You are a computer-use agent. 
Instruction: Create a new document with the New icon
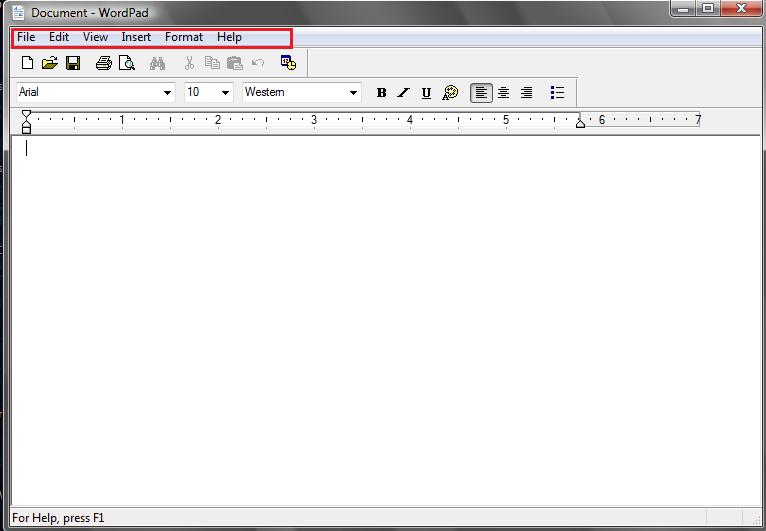(x=27, y=63)
